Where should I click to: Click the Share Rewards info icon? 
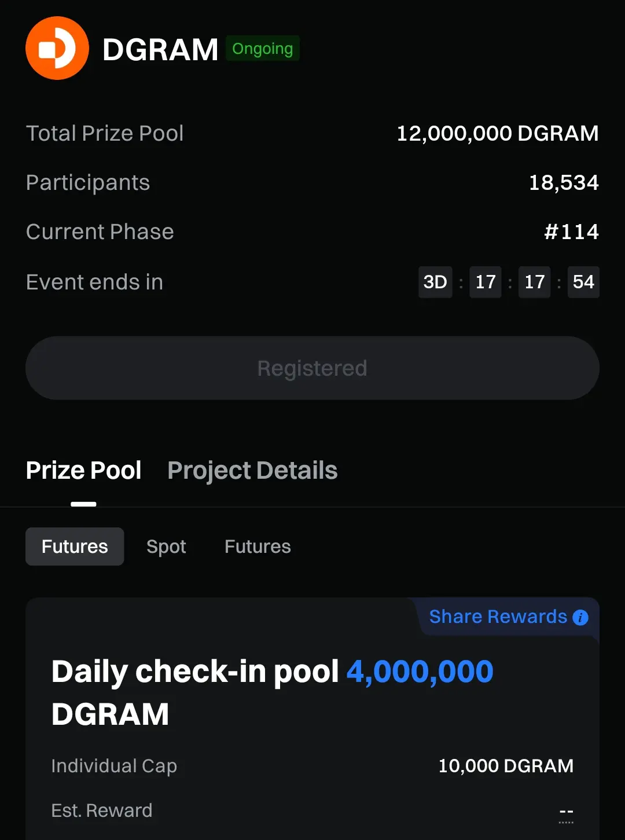point(580,618)
